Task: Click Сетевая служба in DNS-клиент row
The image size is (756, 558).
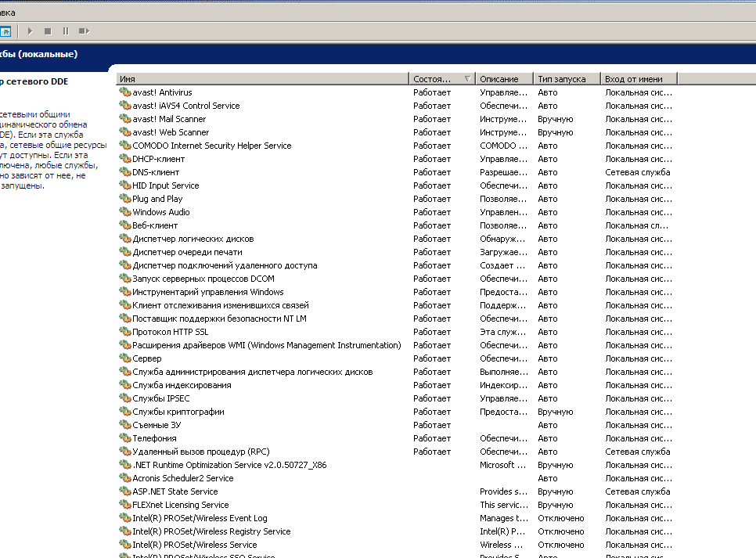Action: tap(637, 172)
